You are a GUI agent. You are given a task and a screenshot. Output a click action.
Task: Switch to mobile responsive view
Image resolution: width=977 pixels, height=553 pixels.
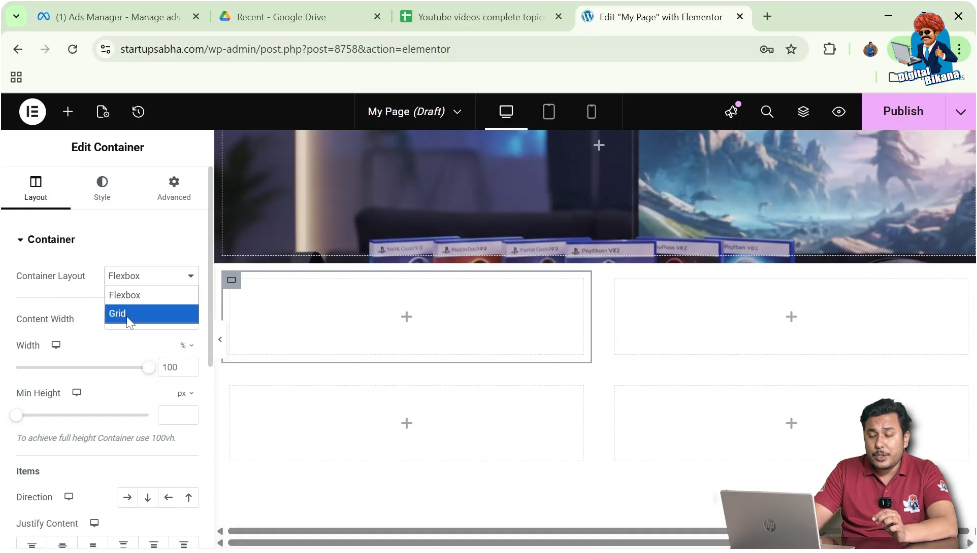pyautogui.click(x=591, y=111)
